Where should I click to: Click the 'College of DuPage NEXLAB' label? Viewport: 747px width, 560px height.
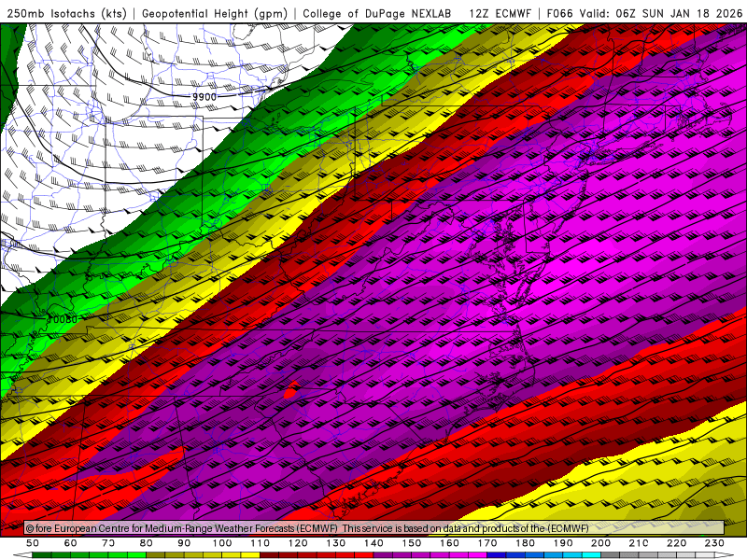(x=377, y=13)
